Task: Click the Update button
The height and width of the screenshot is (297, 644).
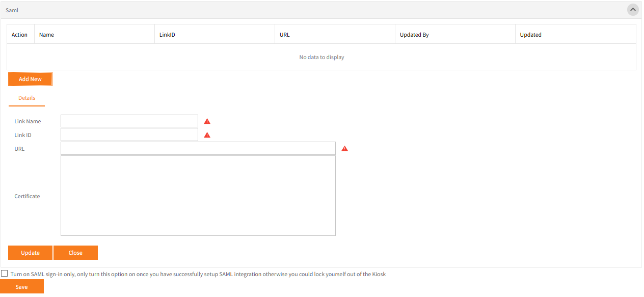Action: (30, 253)
